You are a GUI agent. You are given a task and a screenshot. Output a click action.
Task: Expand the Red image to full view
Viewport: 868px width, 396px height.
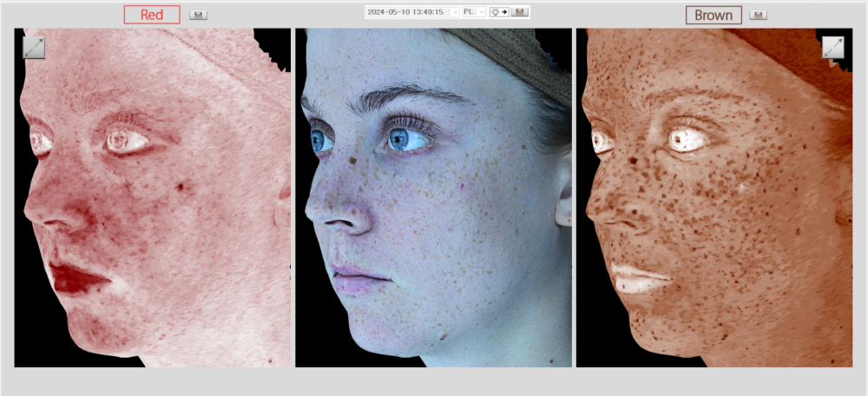coord(34,48)
